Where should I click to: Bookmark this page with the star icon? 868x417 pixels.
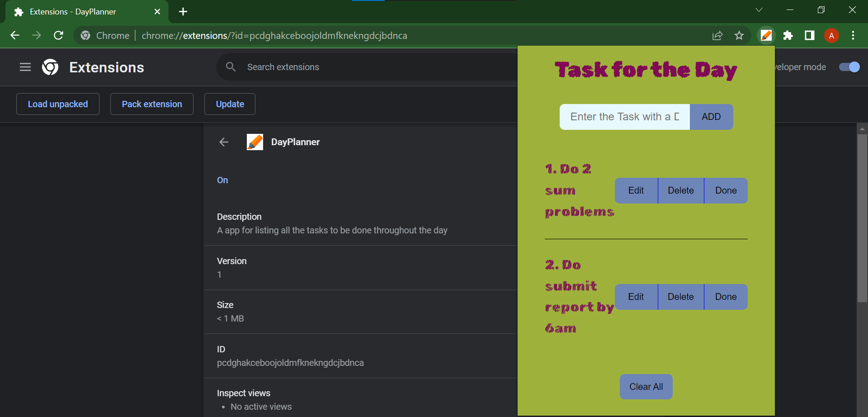click(x=739, y=36)
